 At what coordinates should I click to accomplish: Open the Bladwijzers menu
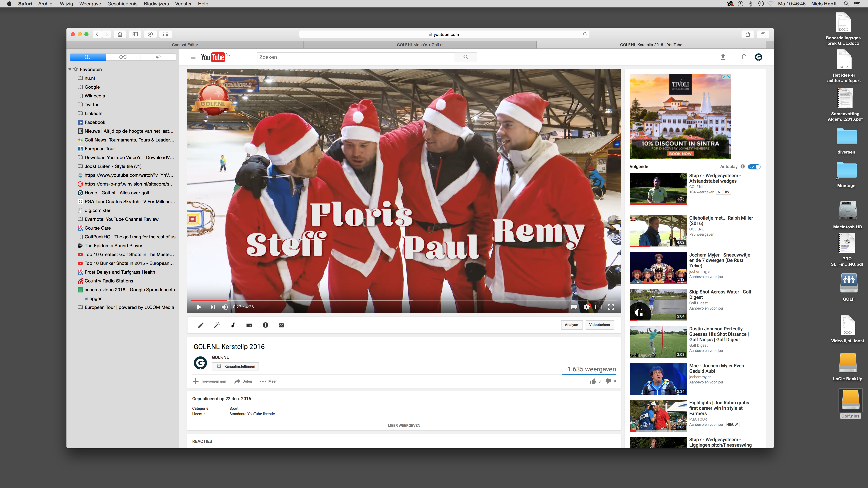click(156, 4)
